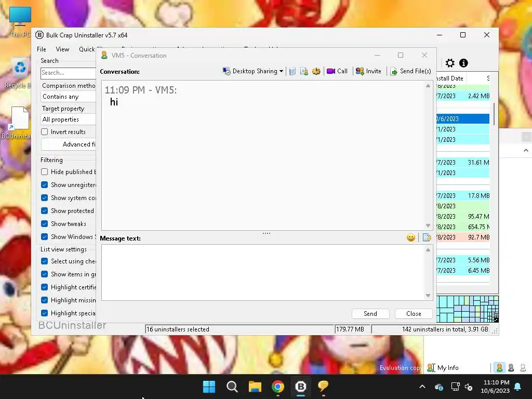Click Send File(s) in the conversation toolbar
This screenshot has width=532, height=399.
click(x=410, y=71)
